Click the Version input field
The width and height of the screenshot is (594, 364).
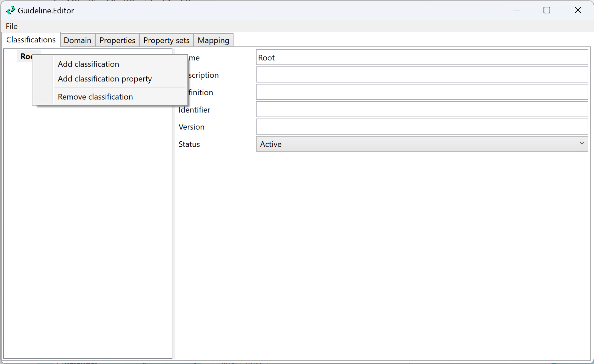point(422,127)
